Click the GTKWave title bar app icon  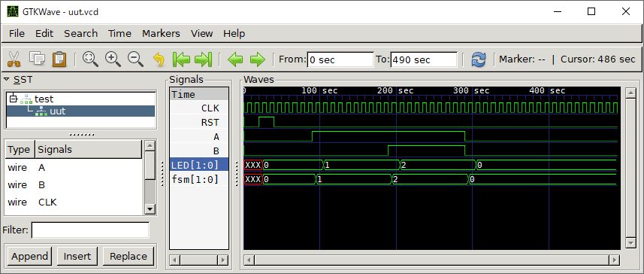[13, 11]
